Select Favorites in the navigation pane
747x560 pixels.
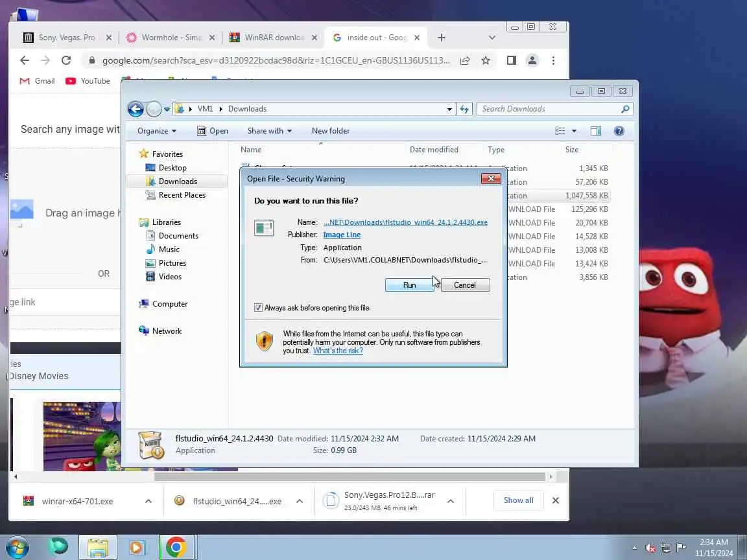click(x=167, y=154)
